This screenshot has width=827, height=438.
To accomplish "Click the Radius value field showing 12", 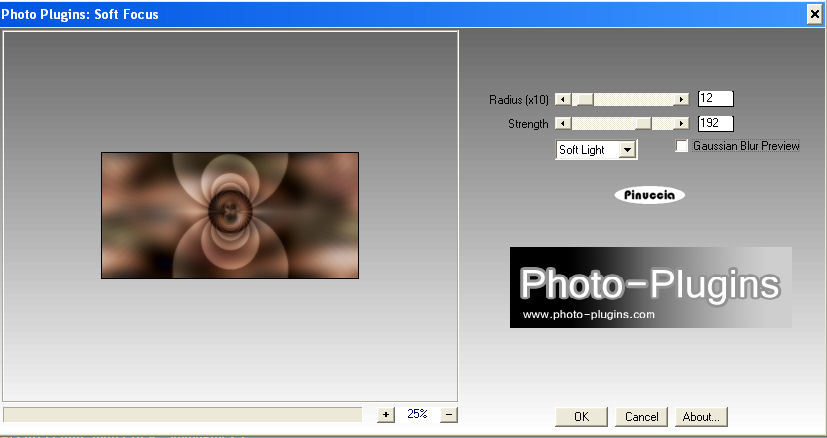I will tap(716, 99).
